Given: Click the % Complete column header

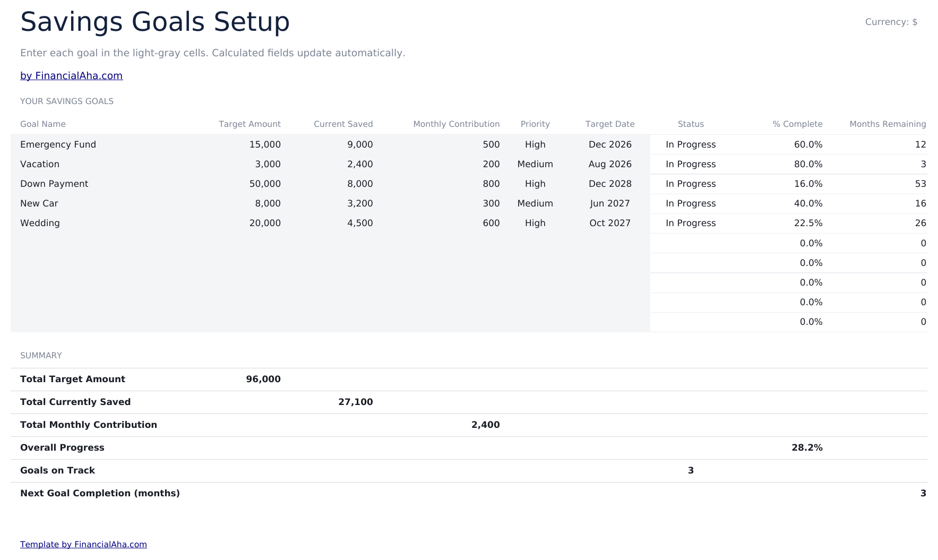Looking at the screenshot, I should pos(797,124).
